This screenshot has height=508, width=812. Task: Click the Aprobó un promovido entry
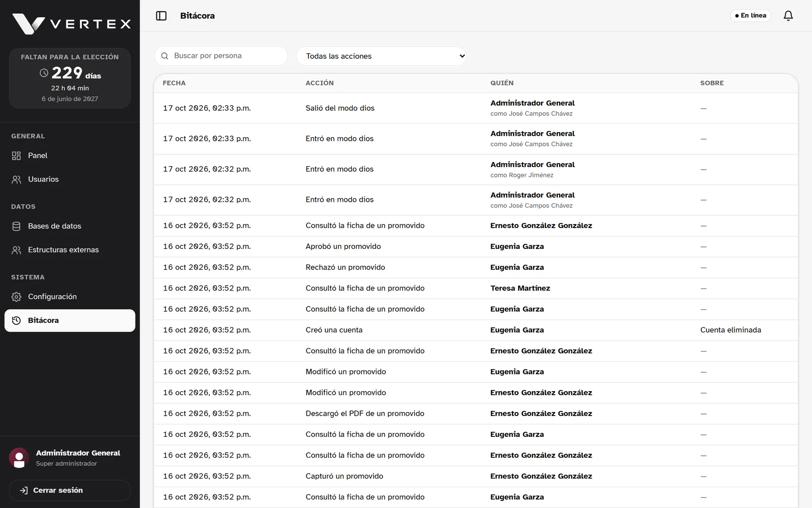(343, 246)
